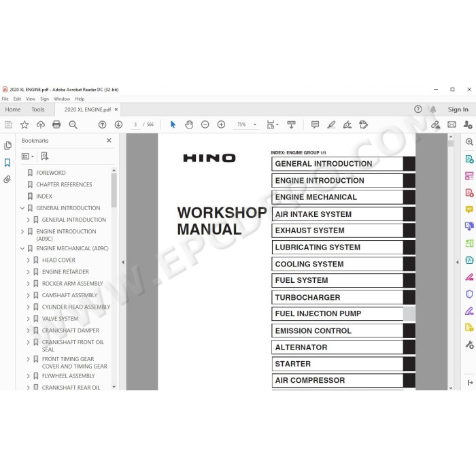Zoom out with minus button

205,124
